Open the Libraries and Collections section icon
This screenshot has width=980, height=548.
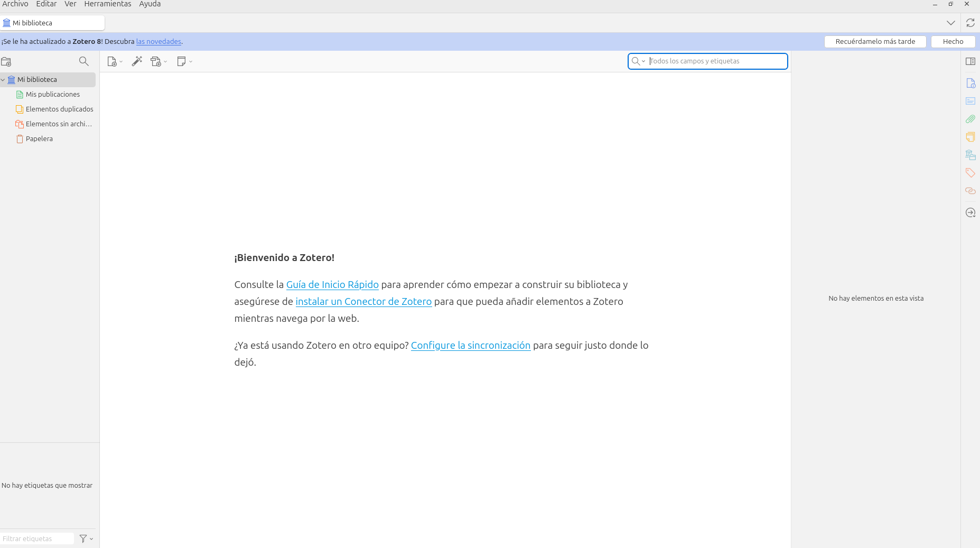click(x=970, y=155)
